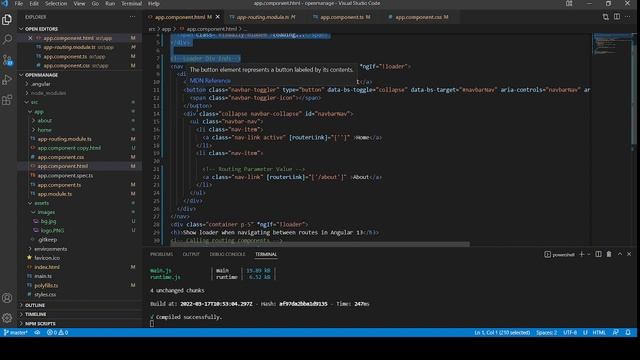
Task: Click the feedback icon in status bar
Action: (x=616, y=333)
